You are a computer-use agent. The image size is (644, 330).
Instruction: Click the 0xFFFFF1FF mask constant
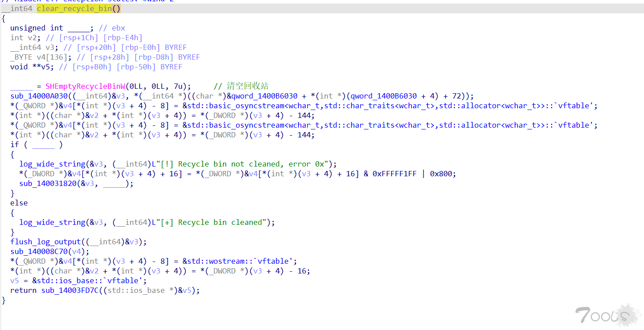tap(394, 174)
